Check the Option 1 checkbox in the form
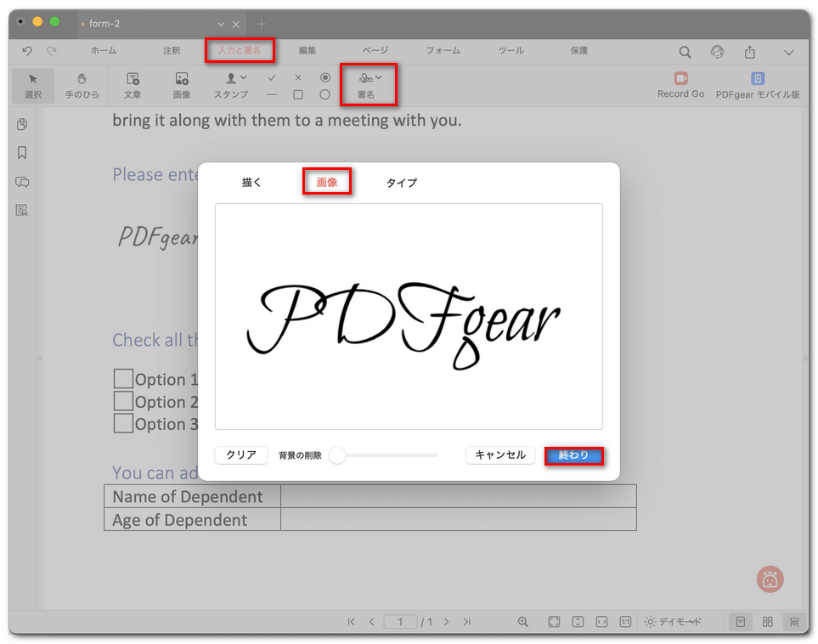818x644 pixels. click(x=122, y=378)
